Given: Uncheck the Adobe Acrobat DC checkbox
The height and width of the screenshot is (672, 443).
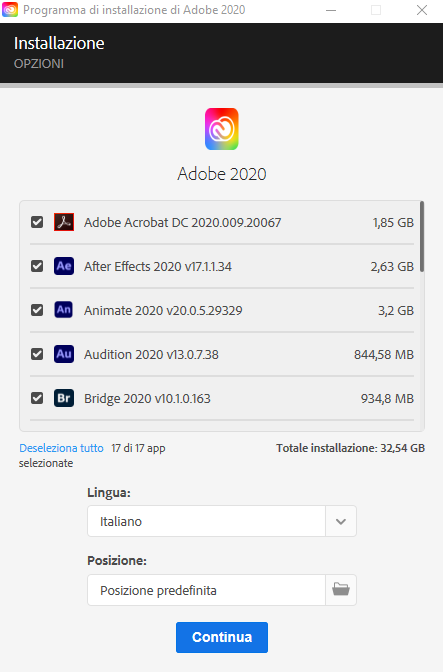Looking at the screenshot, I should point(37,222).
